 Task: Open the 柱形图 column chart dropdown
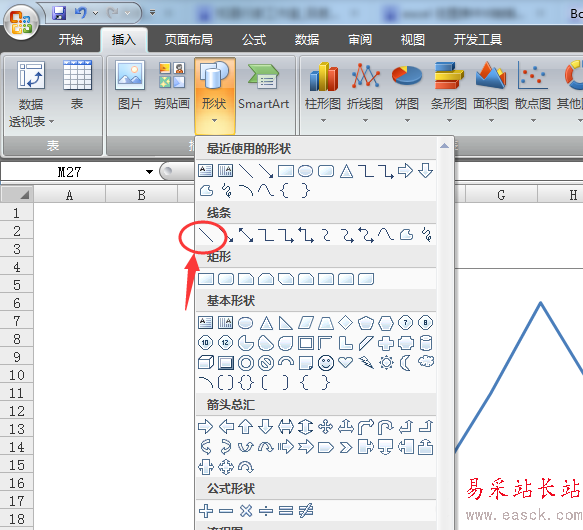323,93
